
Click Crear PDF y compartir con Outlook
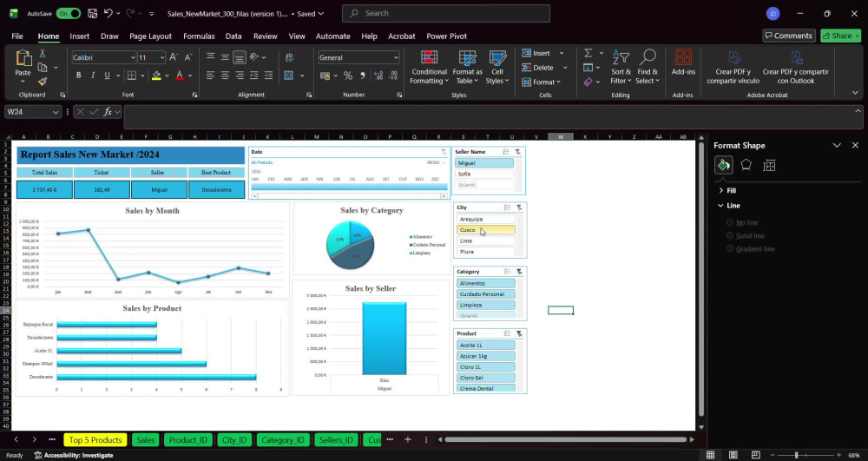pos(795,67)
